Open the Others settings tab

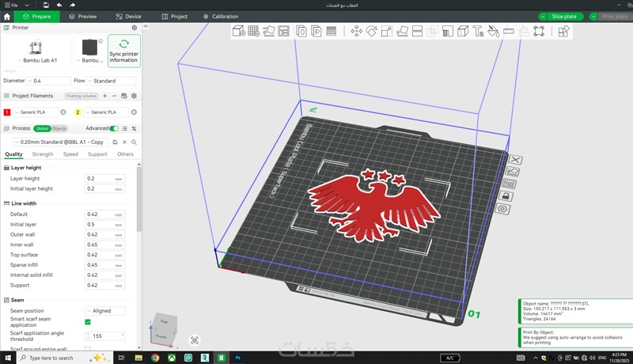pos(125,154)
